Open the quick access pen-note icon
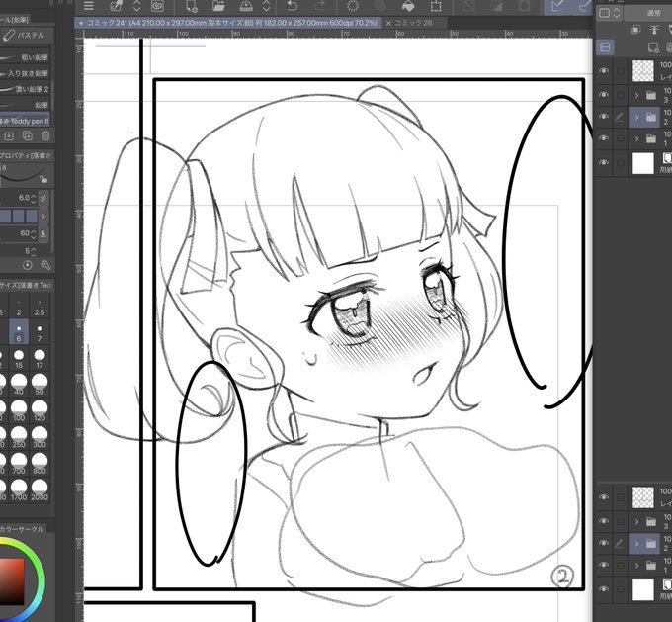Viewport: 672px width, 622px height. click(x=116, y=6)
